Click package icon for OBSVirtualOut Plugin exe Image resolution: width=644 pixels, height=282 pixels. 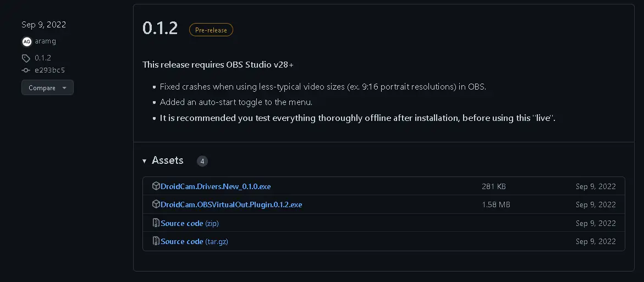[x=156, y=204]
